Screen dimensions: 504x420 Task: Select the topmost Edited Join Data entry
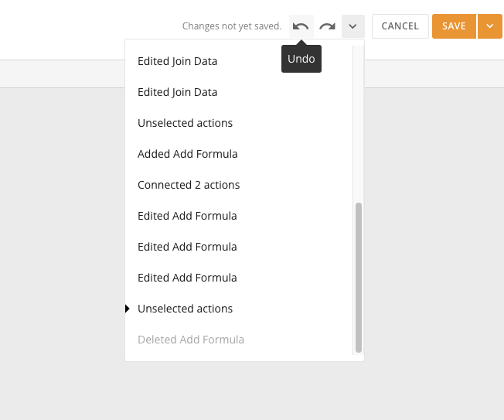177,61
